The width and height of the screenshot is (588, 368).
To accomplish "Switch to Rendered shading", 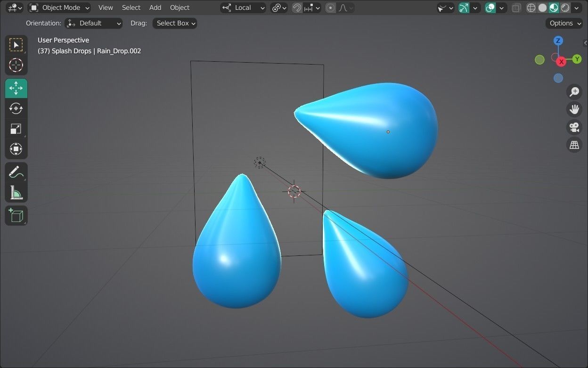I will (x=565, y=8).
